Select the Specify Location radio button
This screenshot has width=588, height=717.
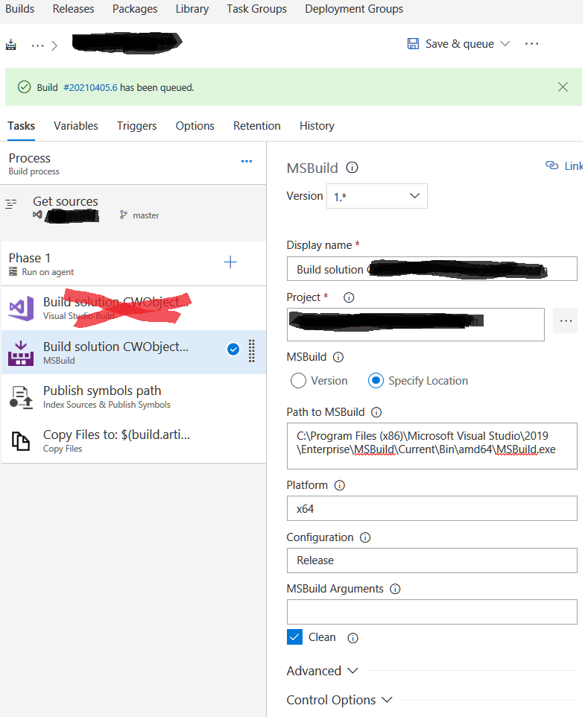click(x=376, y=381)
